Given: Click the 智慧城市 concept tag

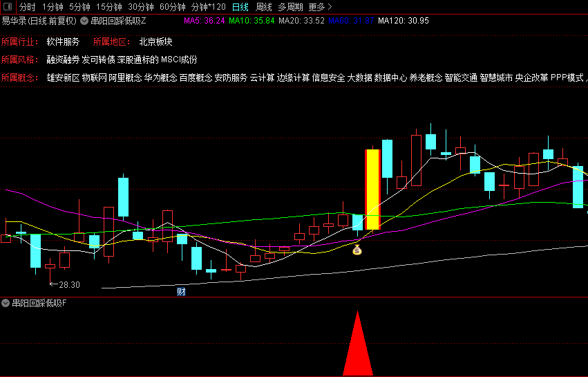Looking at the screenshot, I should pyautogui.click(x=497, y=77).
